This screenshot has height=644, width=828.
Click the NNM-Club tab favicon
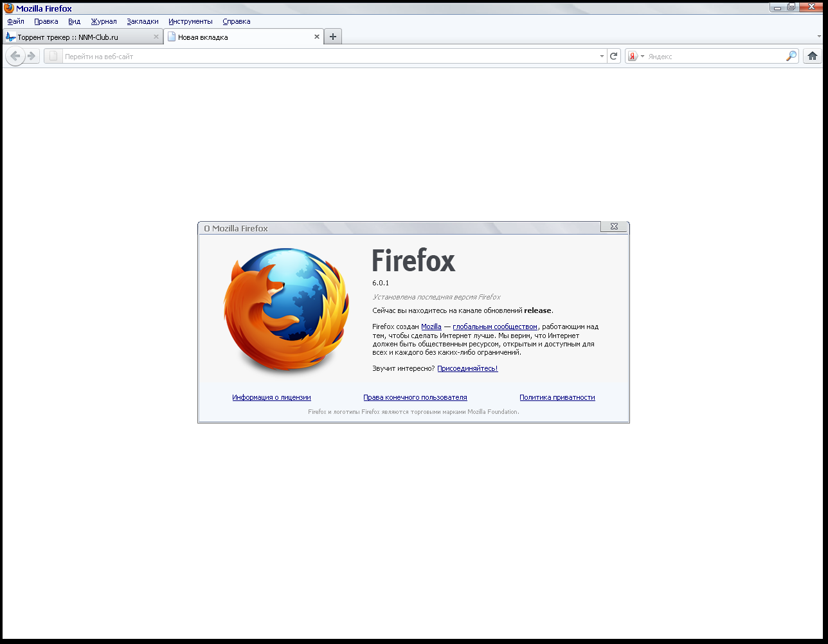[x=11, y=37]
